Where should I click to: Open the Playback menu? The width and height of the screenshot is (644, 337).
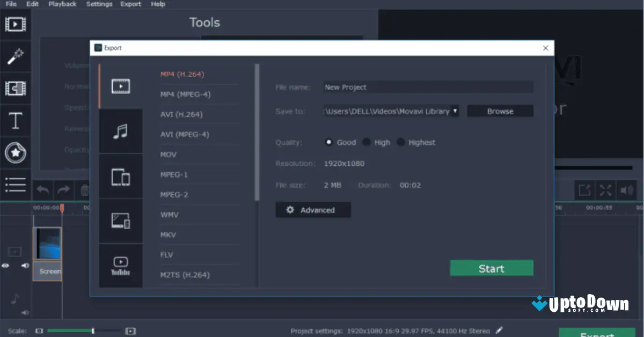click(x=62, y=4)
